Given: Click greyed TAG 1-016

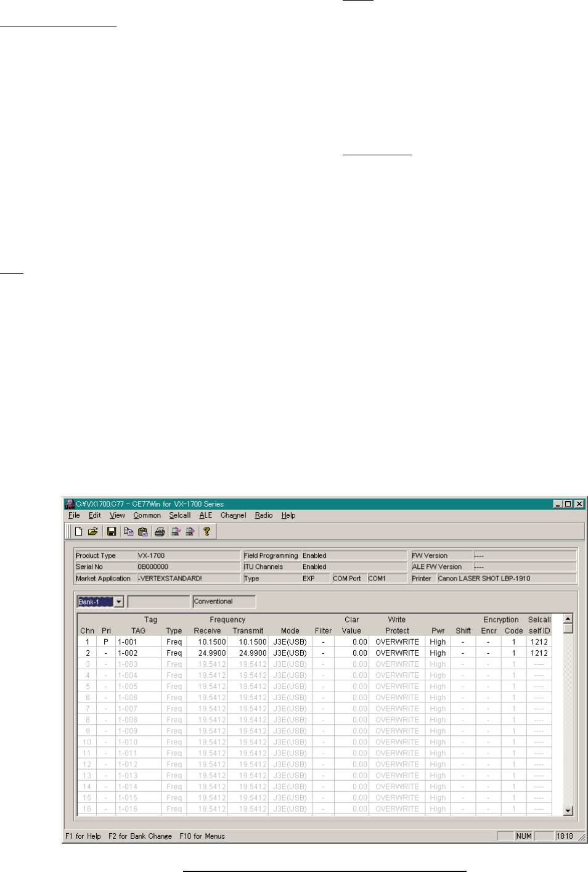Looking at the screenshot, I should [x=138, y=809].
